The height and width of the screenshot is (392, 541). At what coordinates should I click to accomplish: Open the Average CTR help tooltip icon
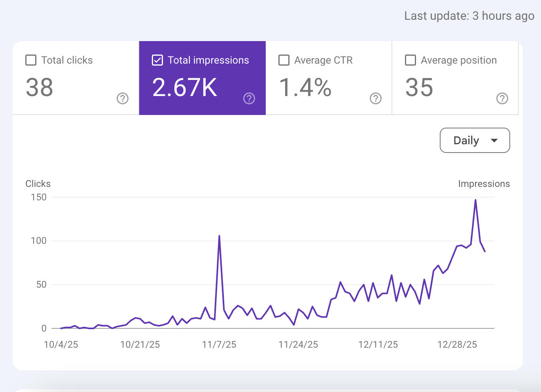tap(375, 98)
